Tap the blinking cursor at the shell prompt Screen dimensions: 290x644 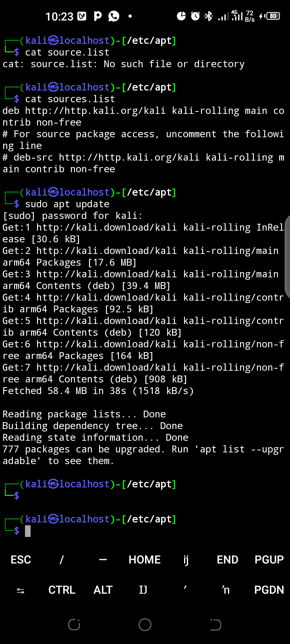tap(27, 531)
